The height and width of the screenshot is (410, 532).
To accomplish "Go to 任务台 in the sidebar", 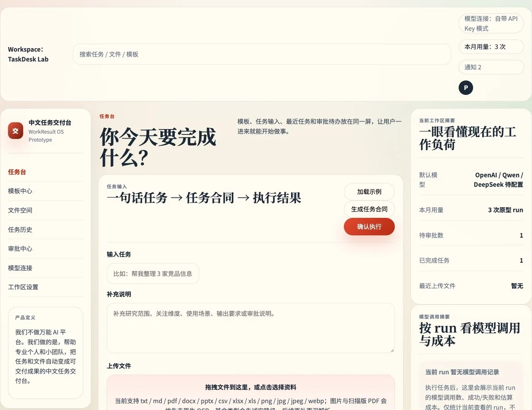I will [x=46, y=172].
